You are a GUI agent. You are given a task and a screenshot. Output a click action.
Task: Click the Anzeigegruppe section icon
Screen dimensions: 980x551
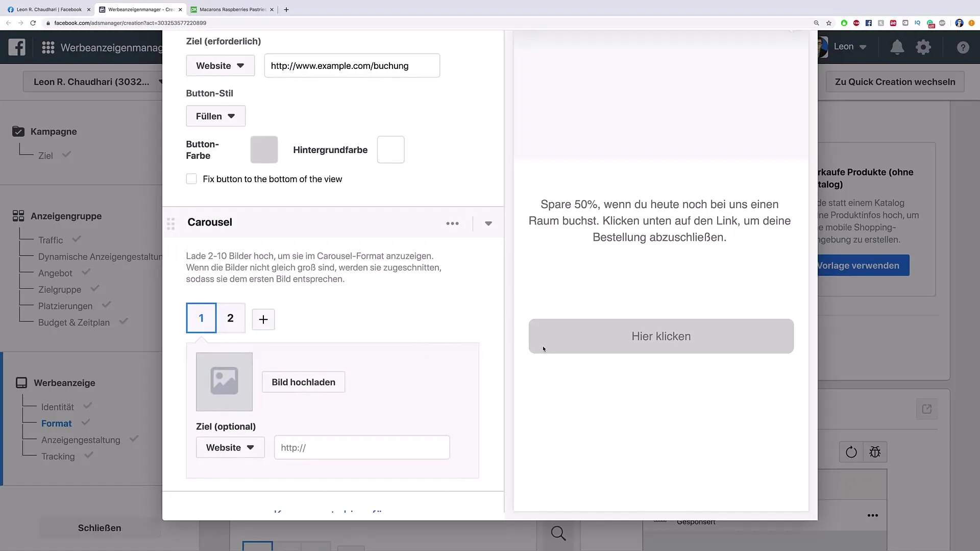click(18, 215)
